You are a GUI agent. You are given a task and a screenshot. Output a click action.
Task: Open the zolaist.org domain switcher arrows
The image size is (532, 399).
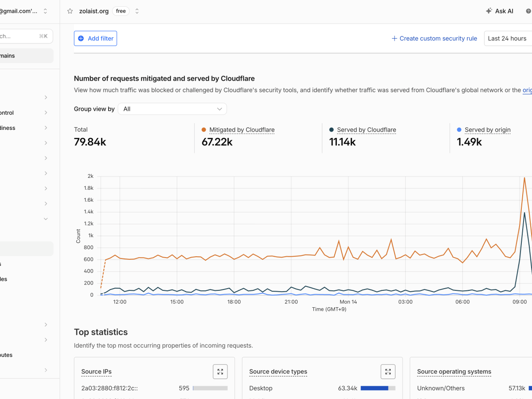137,11
